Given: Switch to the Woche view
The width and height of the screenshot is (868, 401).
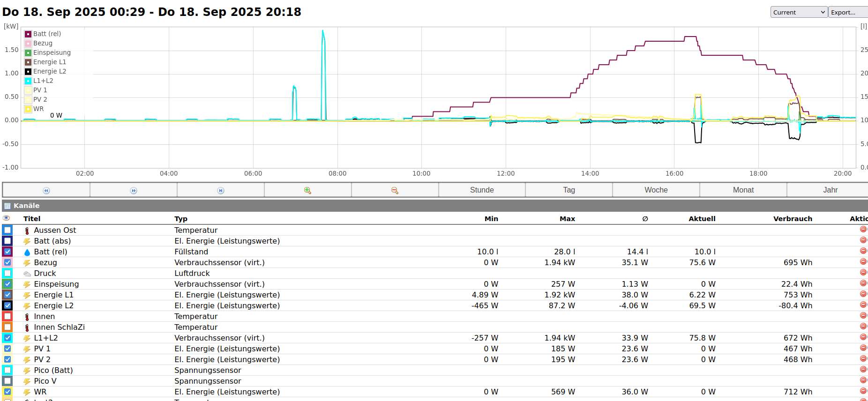Looking at the screenshot, I should tap(656, 190).
